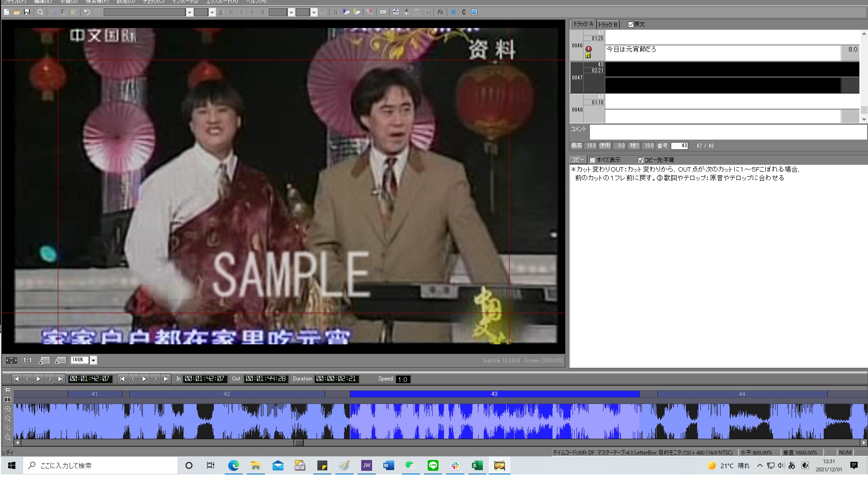Select subtitle segment 44 on the timeline

click(742, 394)
